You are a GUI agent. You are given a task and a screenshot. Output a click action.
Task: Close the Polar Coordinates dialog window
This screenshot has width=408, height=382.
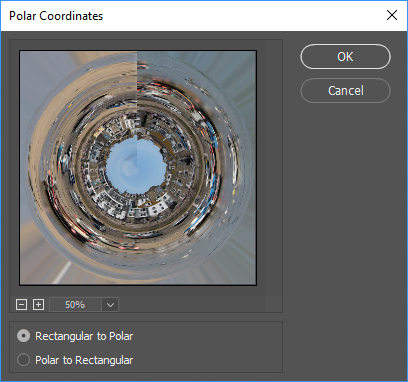392,15
